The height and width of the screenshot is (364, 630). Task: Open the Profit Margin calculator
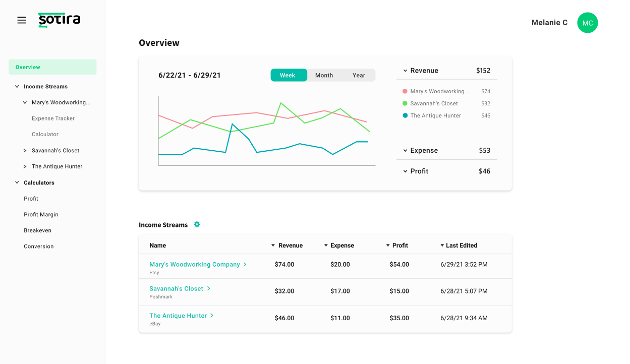tap(41, 214)
